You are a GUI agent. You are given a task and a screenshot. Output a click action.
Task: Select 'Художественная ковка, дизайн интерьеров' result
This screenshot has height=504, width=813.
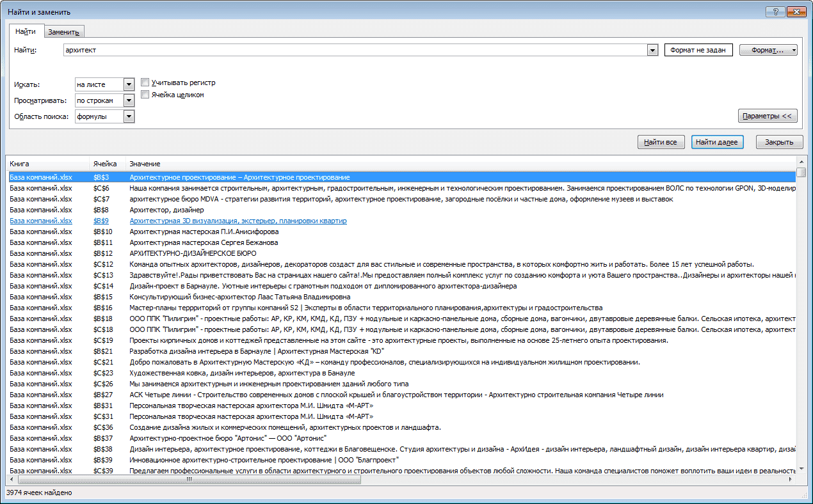(401, 373)
